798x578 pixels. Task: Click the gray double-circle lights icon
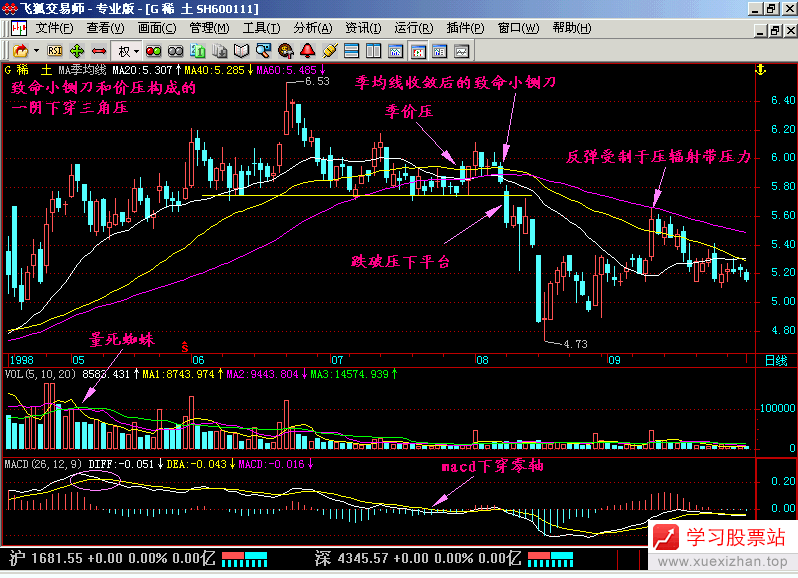(176, 51)
